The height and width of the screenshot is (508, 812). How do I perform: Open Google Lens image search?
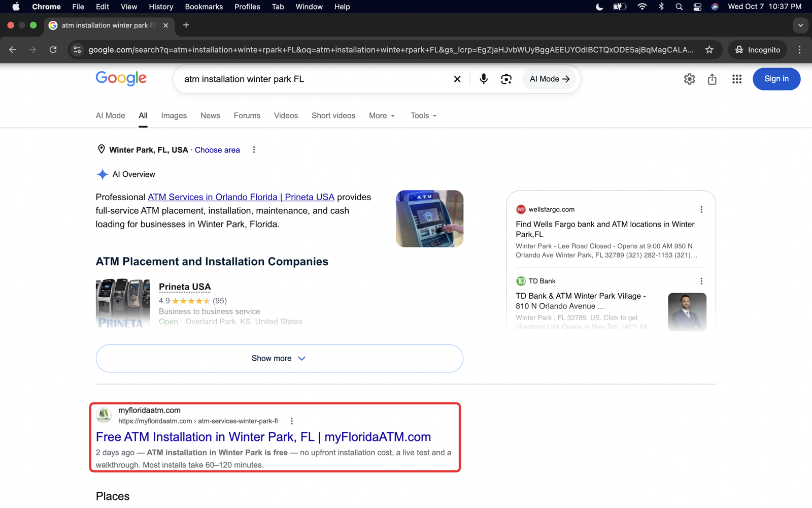click(506, 79)
